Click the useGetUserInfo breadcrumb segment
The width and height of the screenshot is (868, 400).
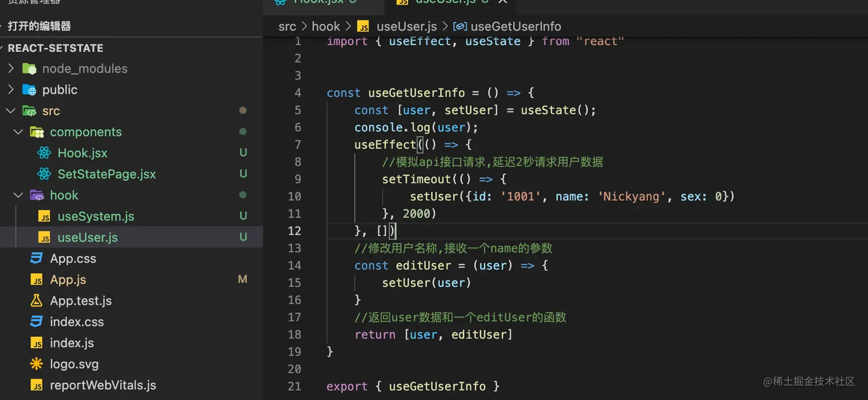pyautogui.click(x=516, y=26)
